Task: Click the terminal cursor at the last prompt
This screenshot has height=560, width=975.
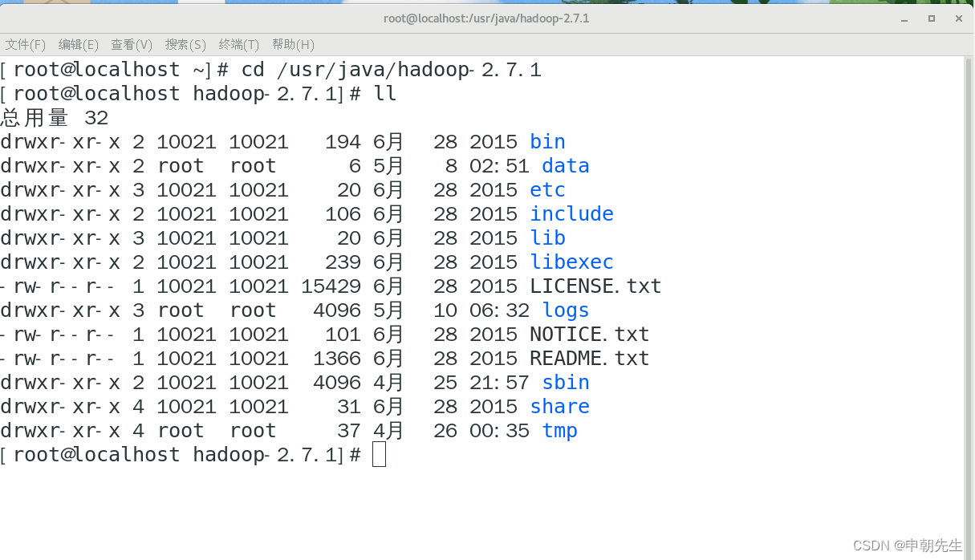Action: 380,455
